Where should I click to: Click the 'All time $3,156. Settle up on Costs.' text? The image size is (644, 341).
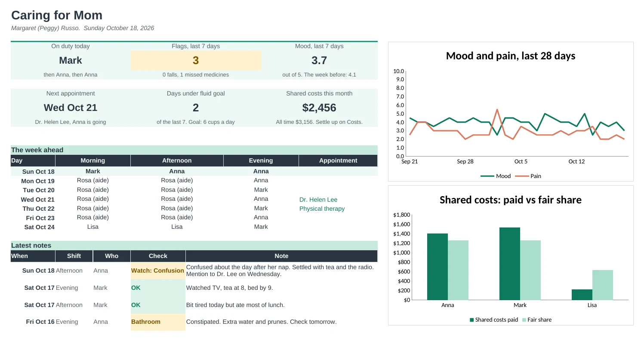coord(319,122)
